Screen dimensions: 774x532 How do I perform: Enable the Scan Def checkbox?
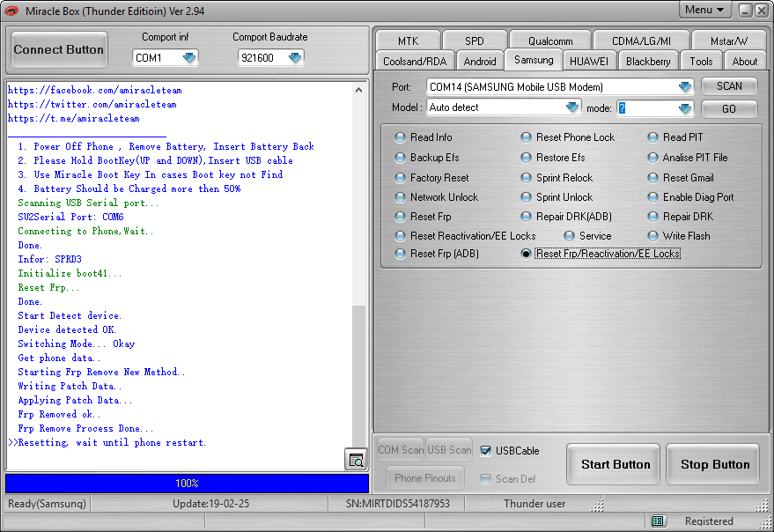tap(486, 478)
